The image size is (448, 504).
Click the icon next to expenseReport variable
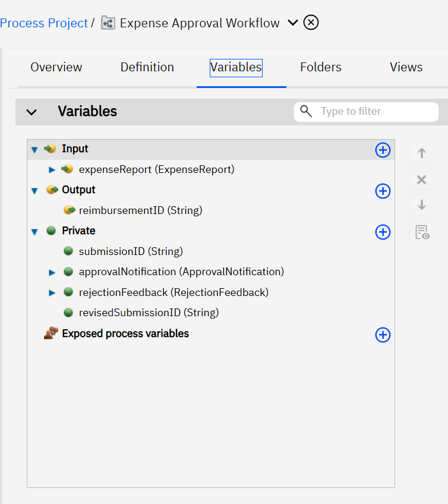click(67, 169)
